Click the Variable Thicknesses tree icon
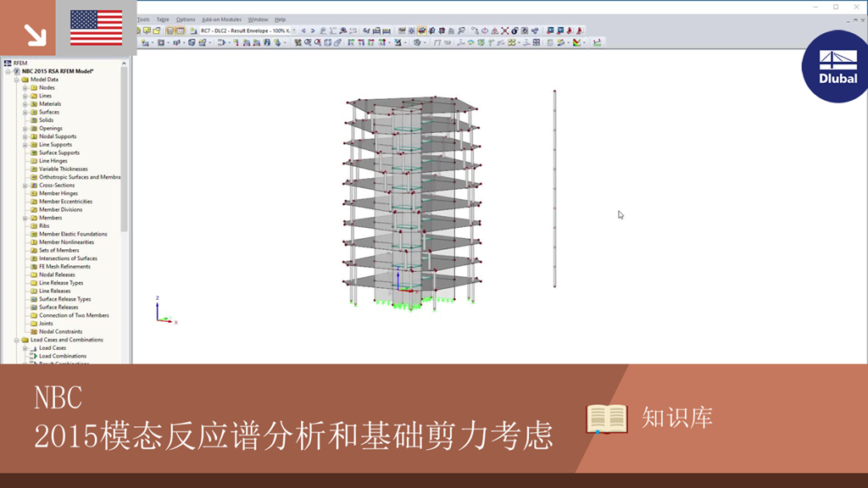 34,169
